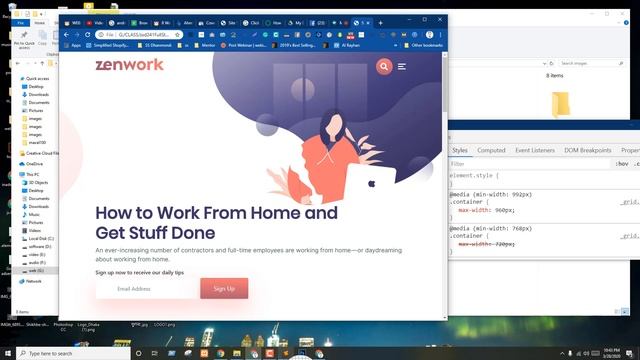Screen dimensions: 640x360
Task: Click the Chrome address bar URL
Action: pyautogui.click(x=143, y=35)
